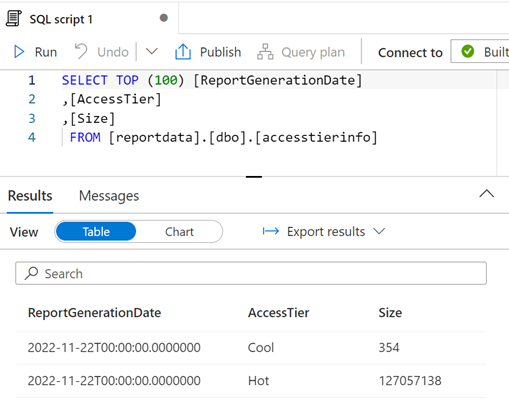Viewport: 509px width, 408px height.
Task: Click the View label
Action: 24,232
